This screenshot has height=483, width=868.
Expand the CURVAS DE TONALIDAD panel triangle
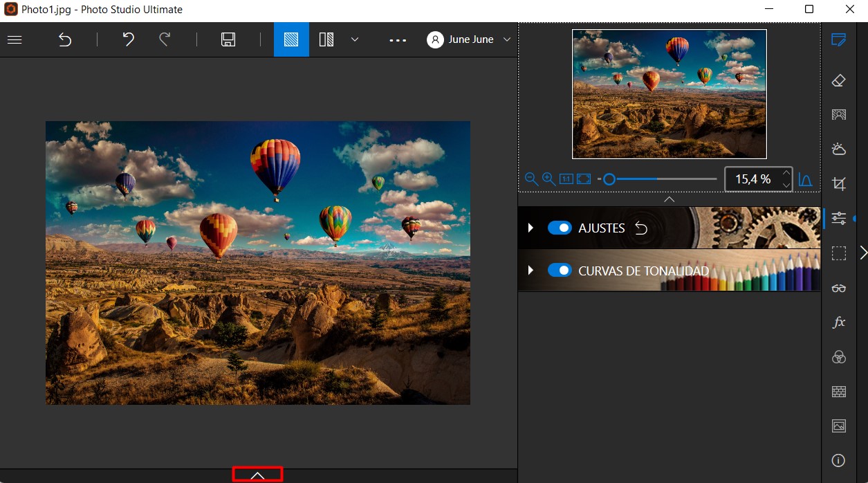pos(530,270)
